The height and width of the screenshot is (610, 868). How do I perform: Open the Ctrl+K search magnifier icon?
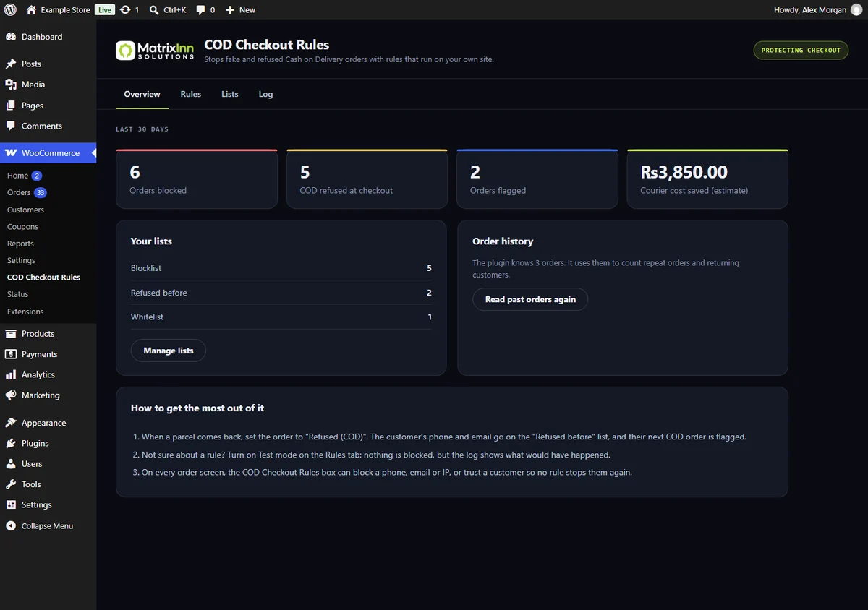[154, 10]
